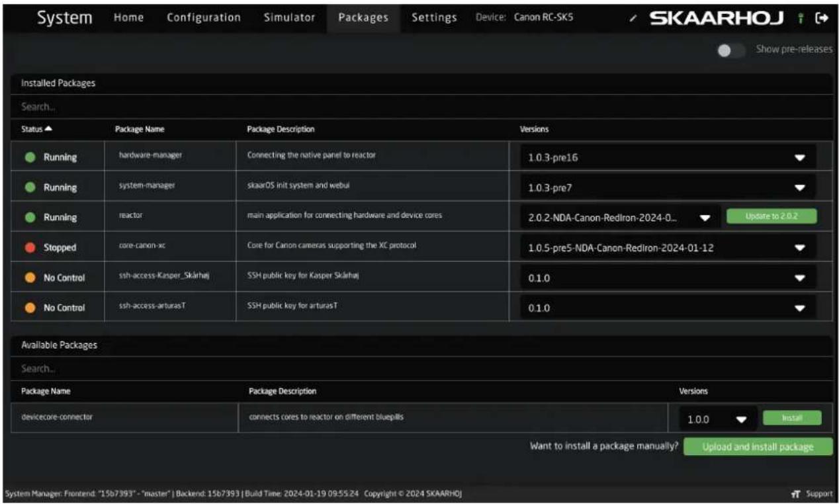The width and height of the screenshot is (839, 504).
Task: Click Device name Canon RC-SK5
Action: point(543,18)
